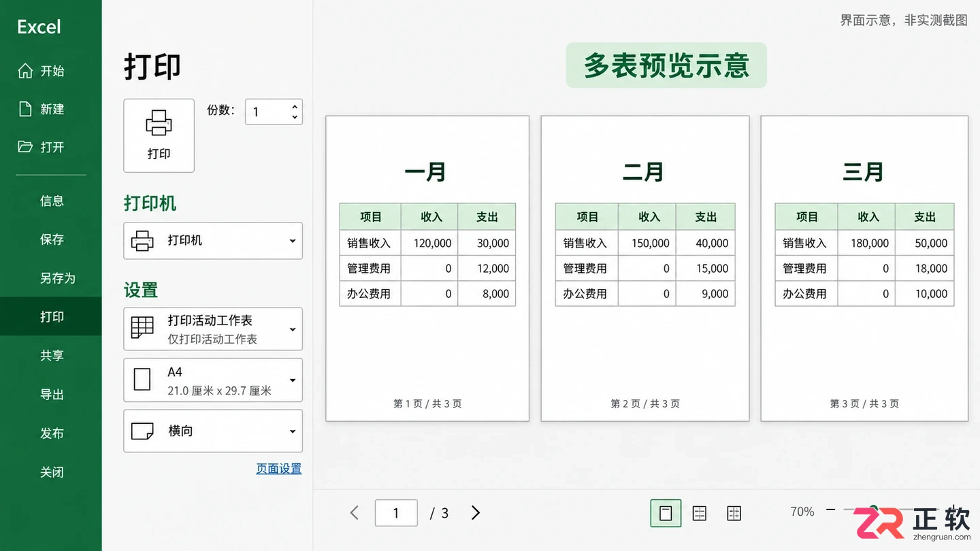Viewport: 980px width, 551px height.
Task: Choose 另存为 in the sidebar
Action: [x=57, y=278]
